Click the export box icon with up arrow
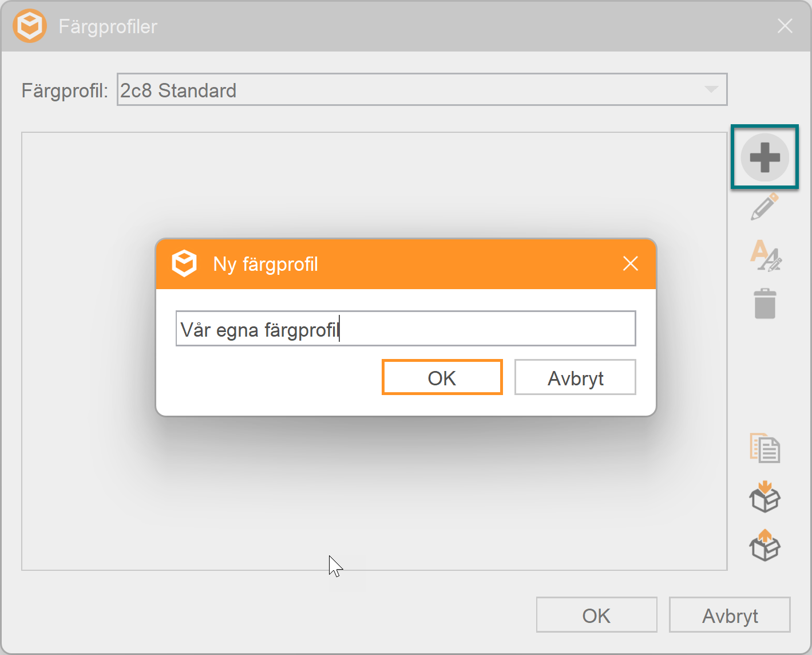The width and height of the screenshot is (812, 655). coord(765,545)
